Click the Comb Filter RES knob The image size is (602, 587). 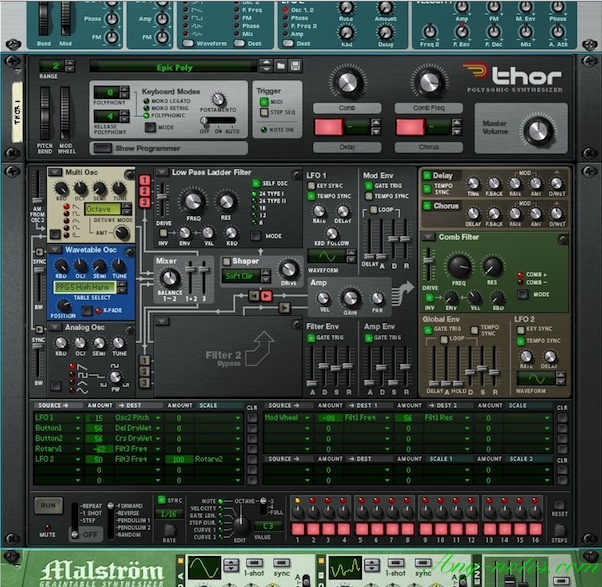(x=492, y=266)
